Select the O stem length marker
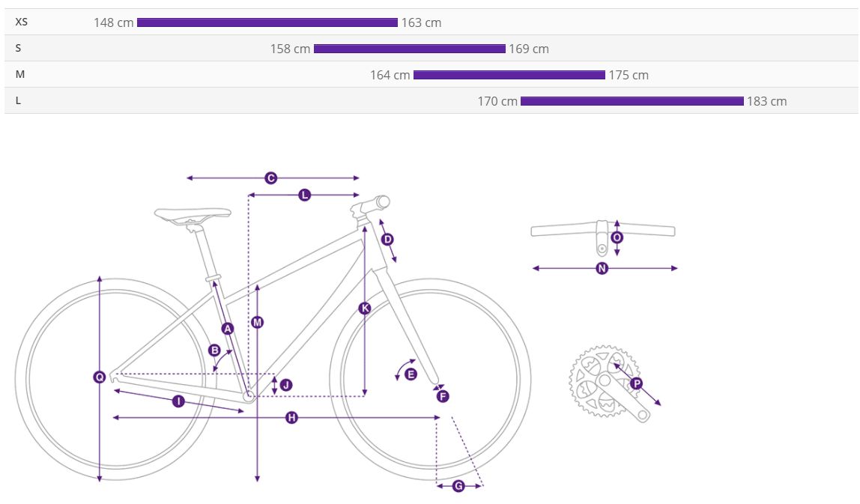 pos(617,237)
